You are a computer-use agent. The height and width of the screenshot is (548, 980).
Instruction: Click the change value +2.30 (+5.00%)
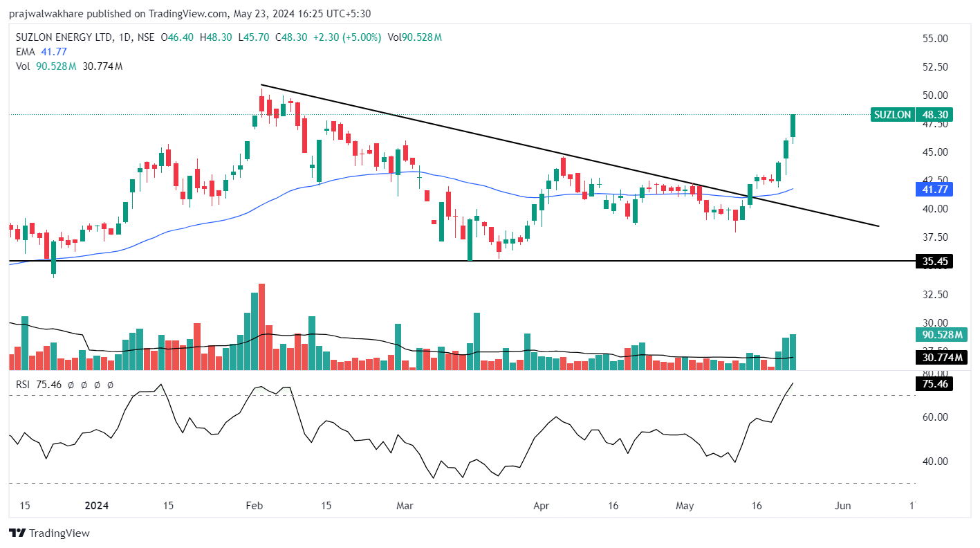click(346, 37)
